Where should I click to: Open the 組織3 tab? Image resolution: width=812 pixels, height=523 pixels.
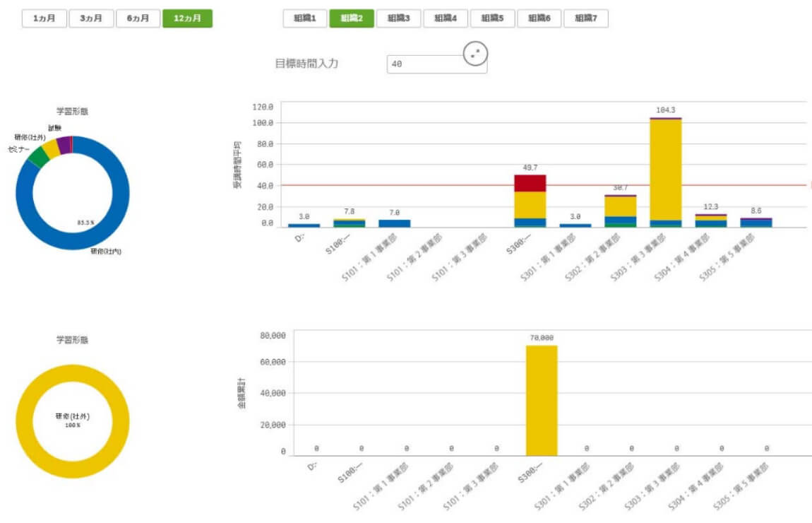[x=398, y=18]
